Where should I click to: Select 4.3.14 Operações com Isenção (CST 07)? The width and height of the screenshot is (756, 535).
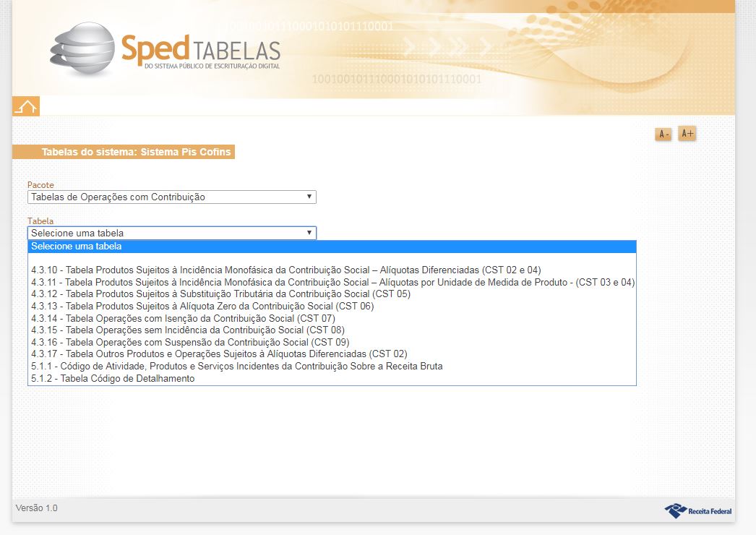pyautogui.click(x=332, y=318)
